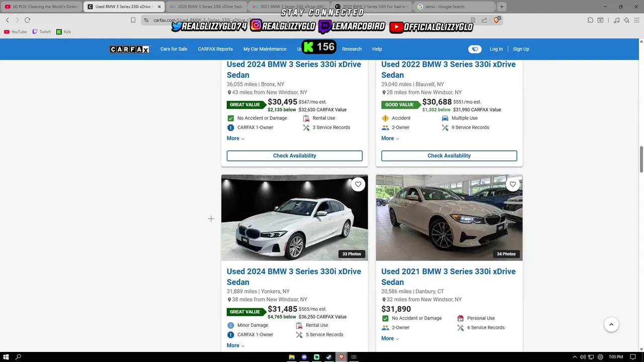Open the browser main menu hamburger icon
This screenshot has height=362, width=644.
pos(636,20)
